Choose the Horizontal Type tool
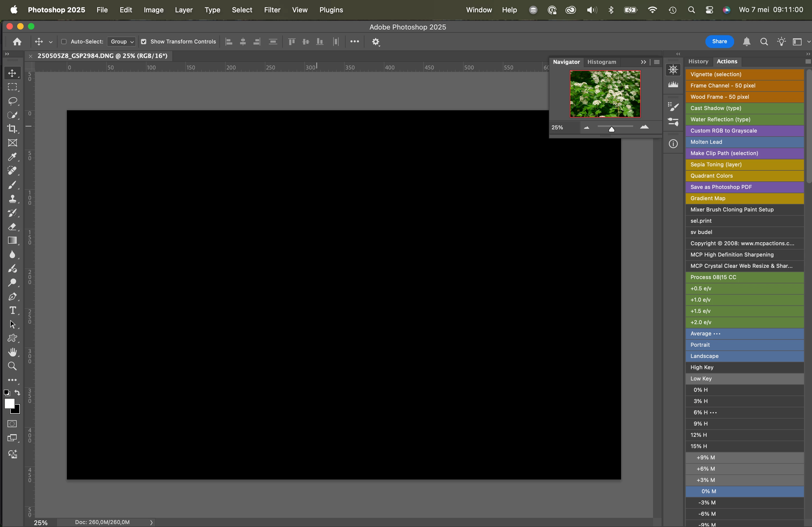This screenshot has height=527, width=812. (13, 310)
